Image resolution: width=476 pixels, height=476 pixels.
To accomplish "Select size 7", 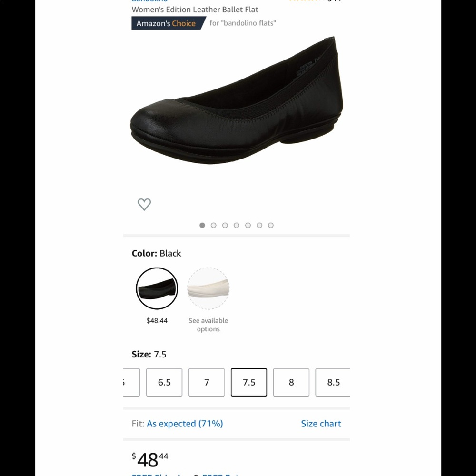I will 206,382.
